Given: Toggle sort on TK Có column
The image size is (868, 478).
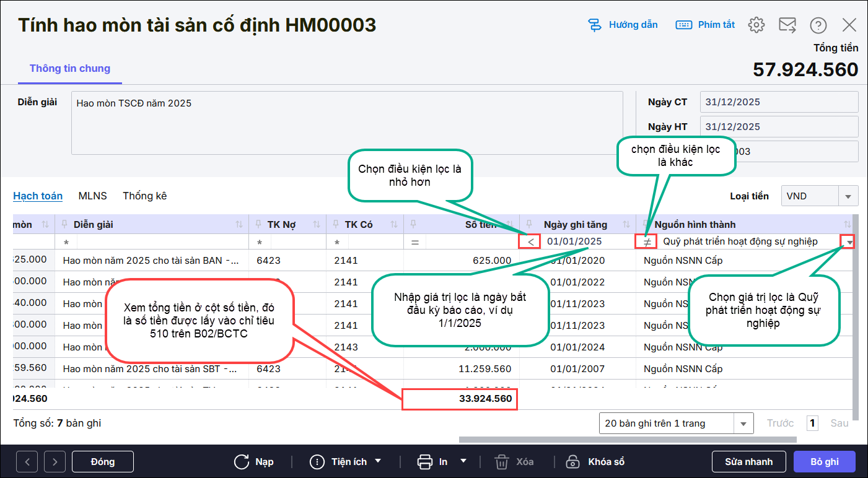Looking at the screenshot, I should pos(394,224).
